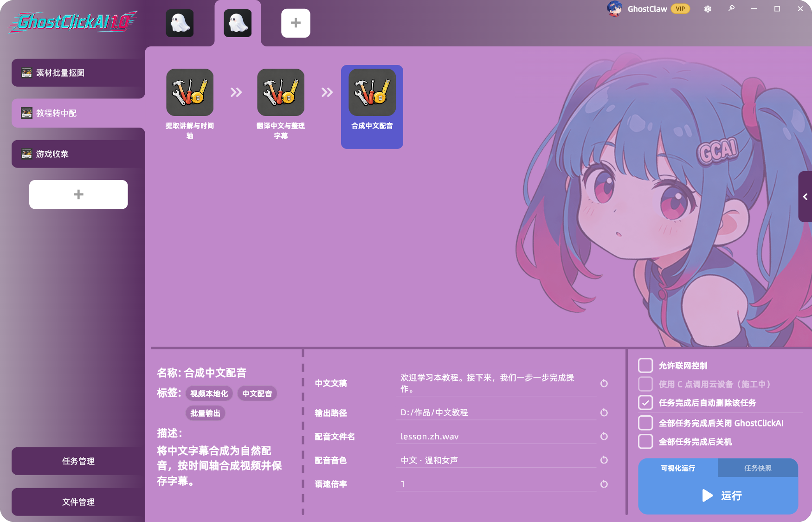
Task: Select the 教程转中配 sidebar item
Action: (x=78, y=113)
